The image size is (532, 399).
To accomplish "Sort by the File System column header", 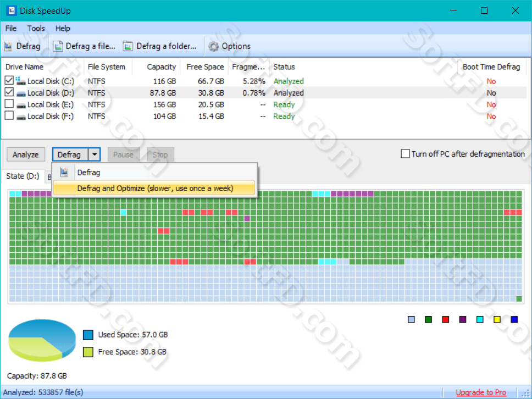I will coord(108,67).
